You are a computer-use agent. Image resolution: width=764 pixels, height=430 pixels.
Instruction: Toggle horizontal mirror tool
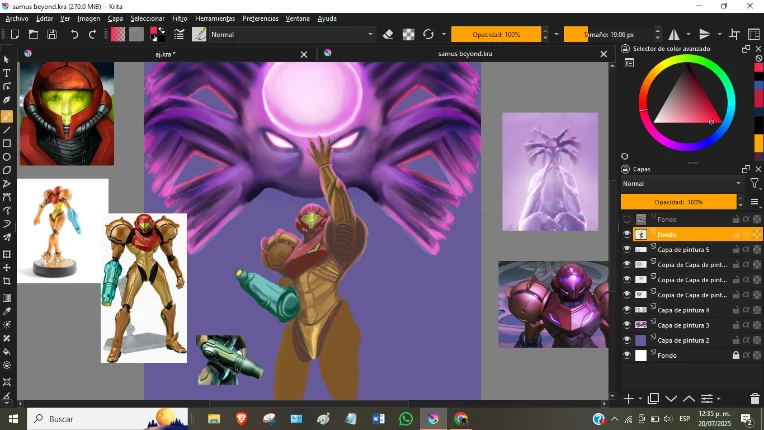(x=674, y=35)
